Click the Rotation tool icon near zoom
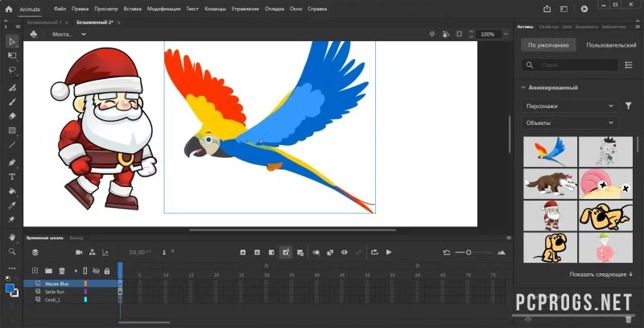Viewport: 644px width, 328px height. point(446,34)
